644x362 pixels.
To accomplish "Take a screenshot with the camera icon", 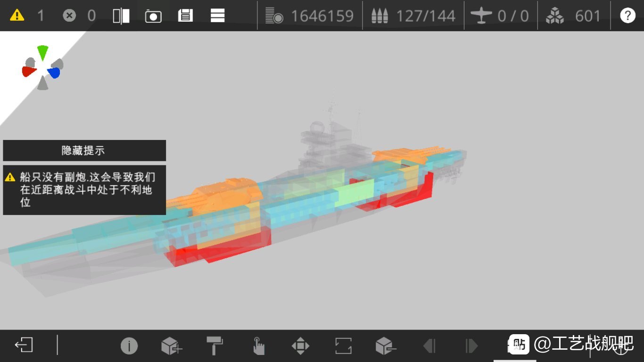I will tap(153, 16).
